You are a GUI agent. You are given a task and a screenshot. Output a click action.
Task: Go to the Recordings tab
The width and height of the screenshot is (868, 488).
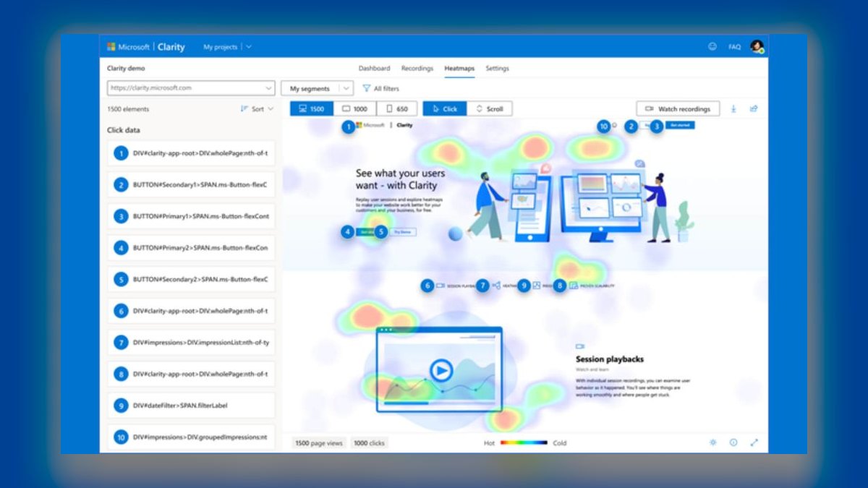point(417,69)
